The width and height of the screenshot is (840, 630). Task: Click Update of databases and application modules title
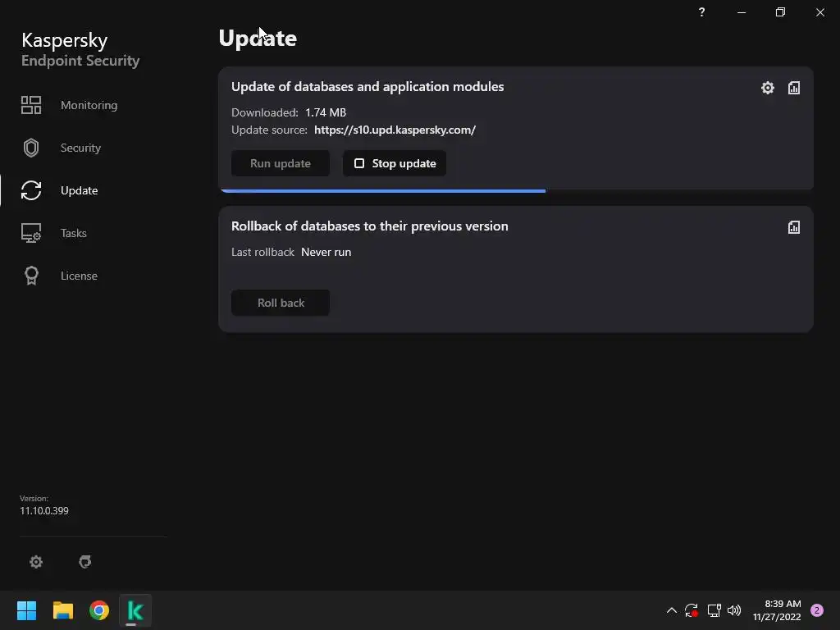(x=367, y=87)
